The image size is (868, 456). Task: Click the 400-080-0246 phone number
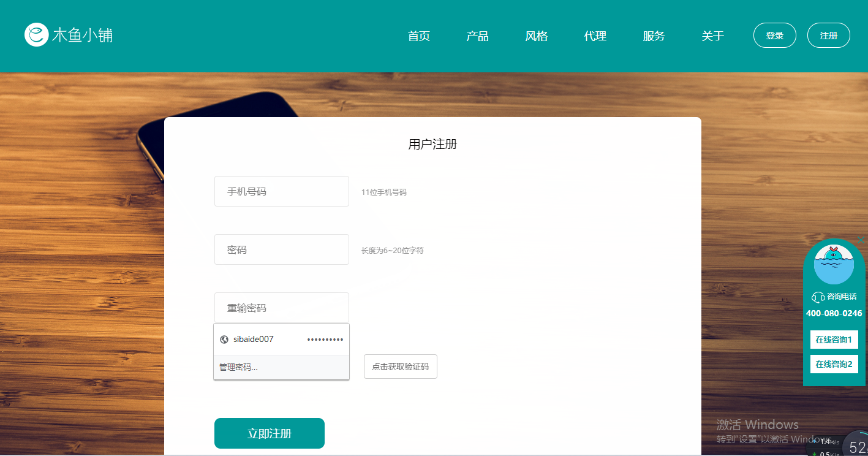point(834,313)
